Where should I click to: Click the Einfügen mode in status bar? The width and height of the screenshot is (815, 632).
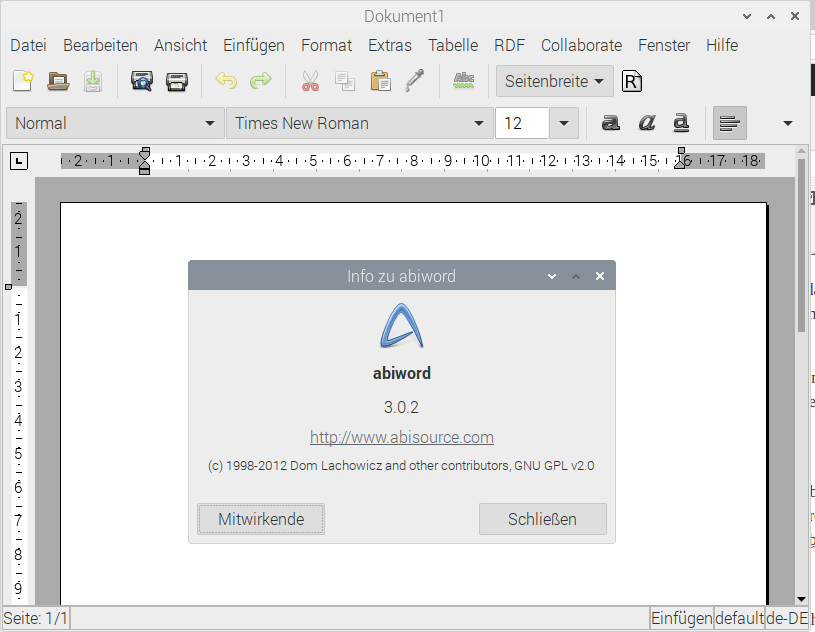681,618
